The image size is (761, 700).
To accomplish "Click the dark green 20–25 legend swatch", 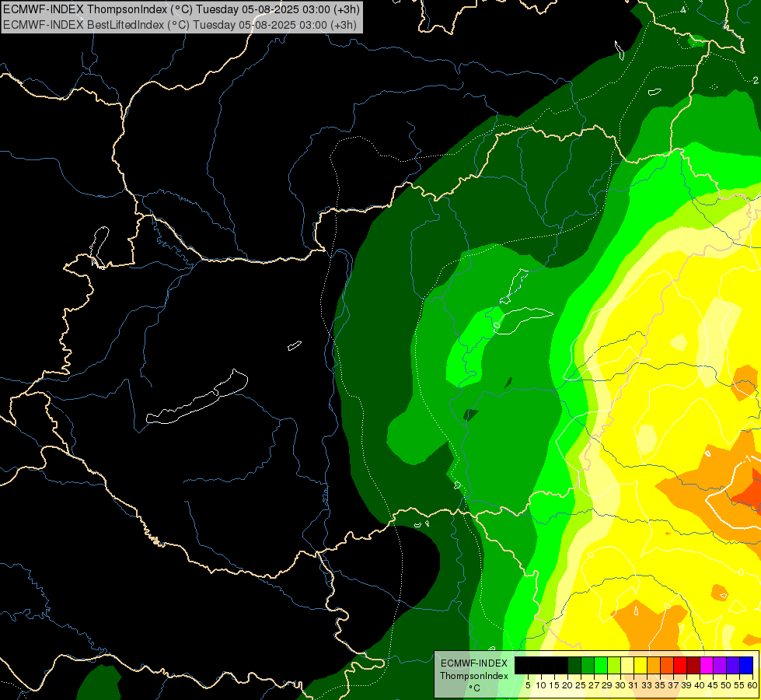I will (574, 666).
